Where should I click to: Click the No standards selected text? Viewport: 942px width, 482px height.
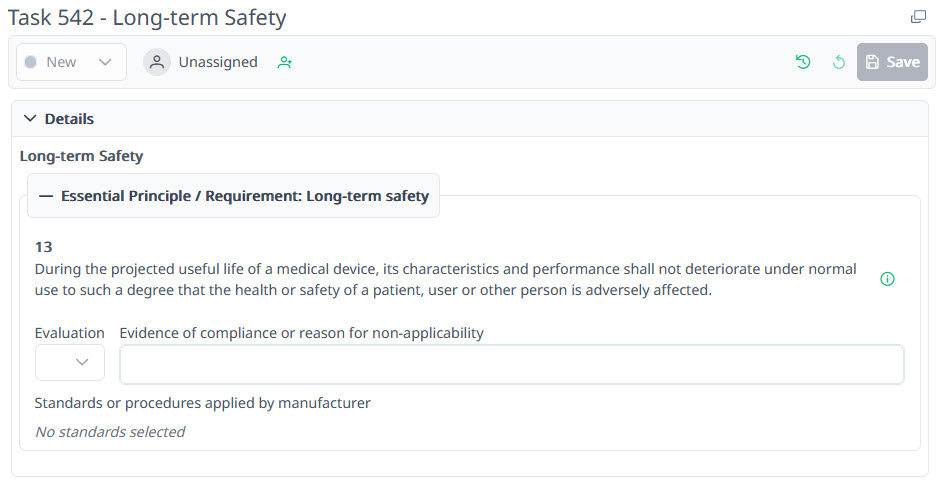[x=110, y=432]
